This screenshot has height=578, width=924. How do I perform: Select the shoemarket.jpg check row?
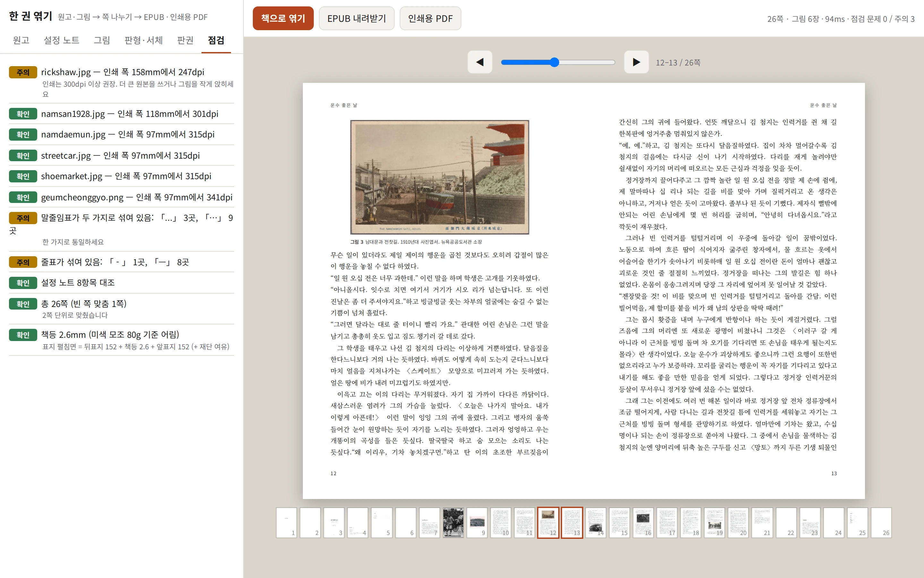click(x=121, y=176)
